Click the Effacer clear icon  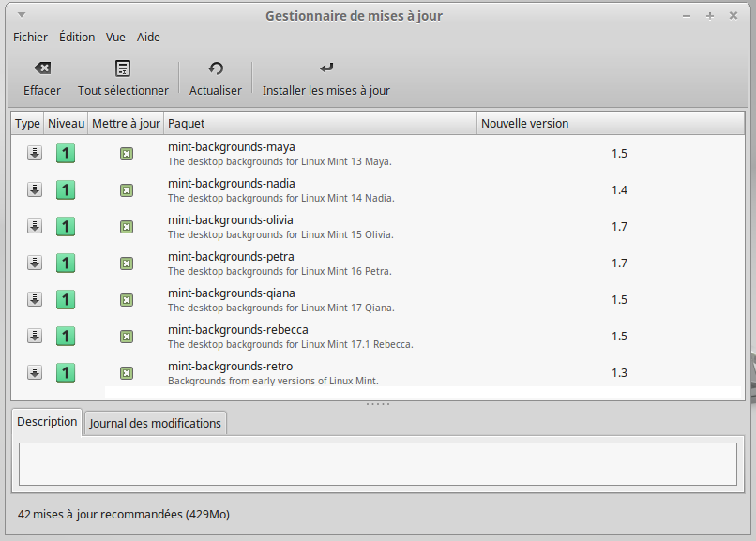point(42,68)
